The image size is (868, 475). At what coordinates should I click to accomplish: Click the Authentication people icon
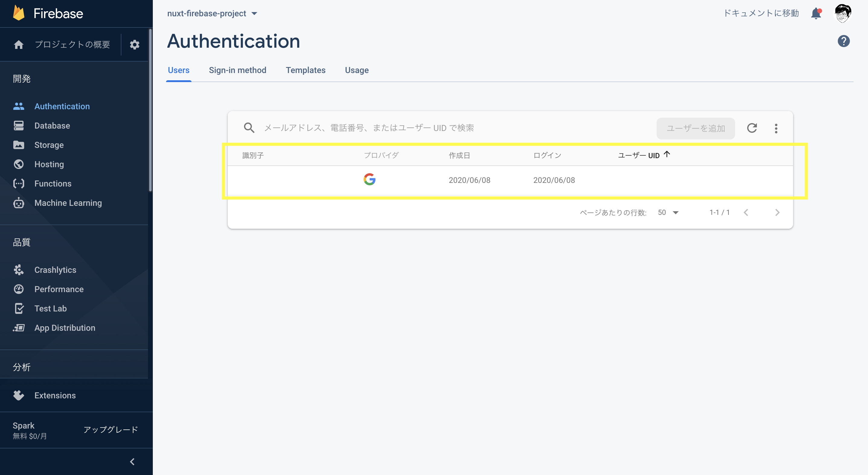click(18, 107)
